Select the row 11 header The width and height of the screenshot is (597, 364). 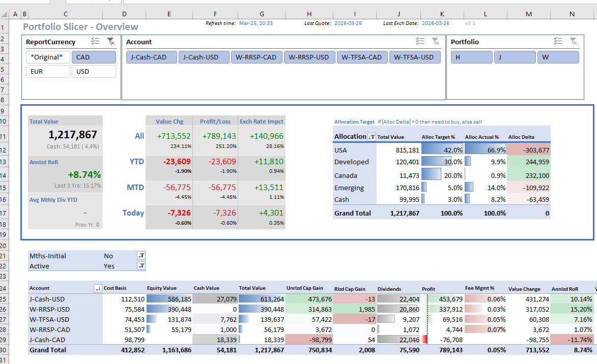coord(4,136)
